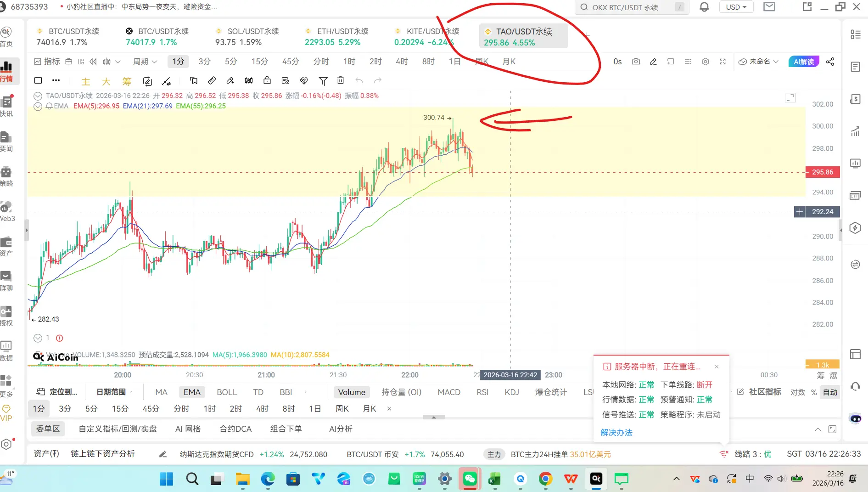Screen dimensions: 868x492
Task: Toggle the Volume sub-indicator
Action: [x=352, y=392]
